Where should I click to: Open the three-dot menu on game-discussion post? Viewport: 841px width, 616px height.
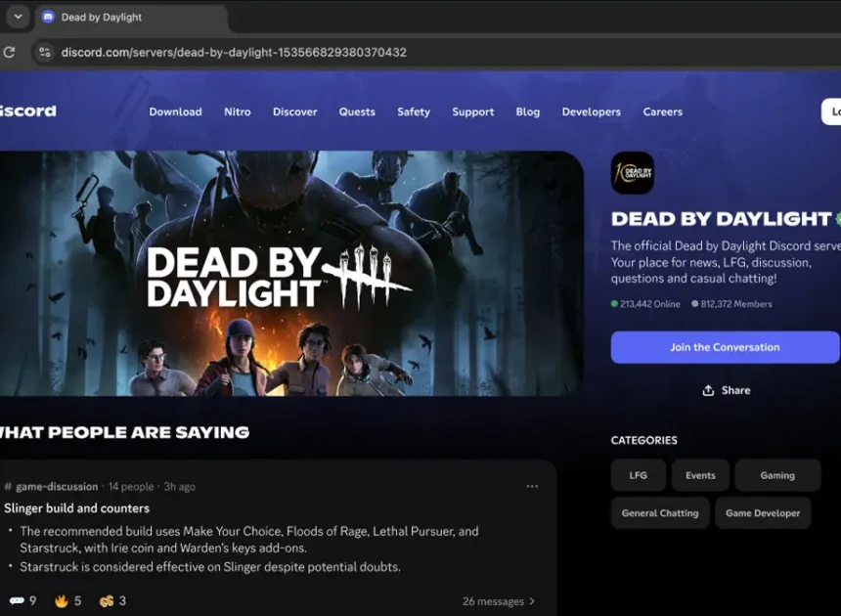(532, 486)
